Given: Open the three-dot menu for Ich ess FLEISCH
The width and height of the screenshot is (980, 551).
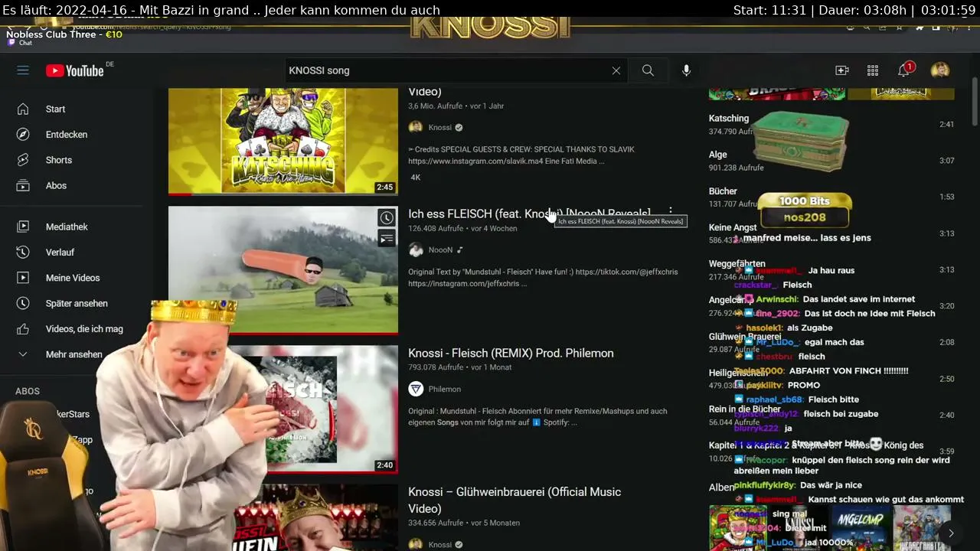Looking at the screenshot, I should 671,212.
